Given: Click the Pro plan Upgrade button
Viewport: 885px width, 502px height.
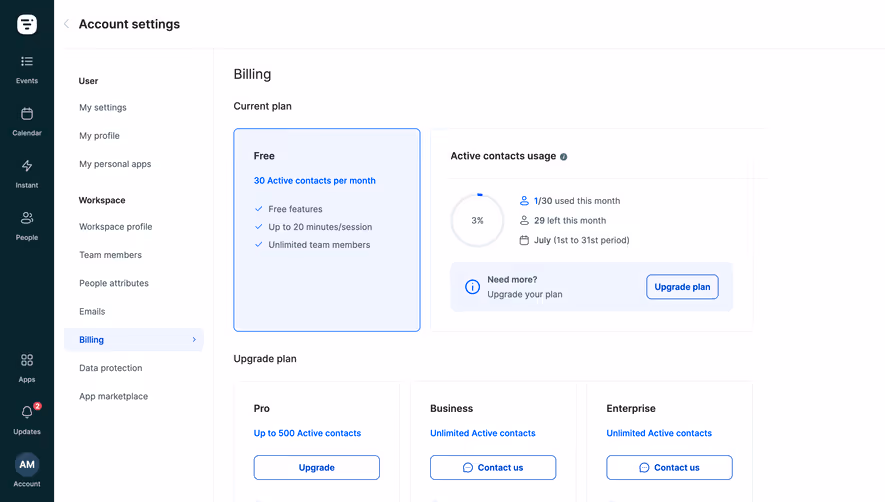Looking at the screenshot, I should [317, 468].
